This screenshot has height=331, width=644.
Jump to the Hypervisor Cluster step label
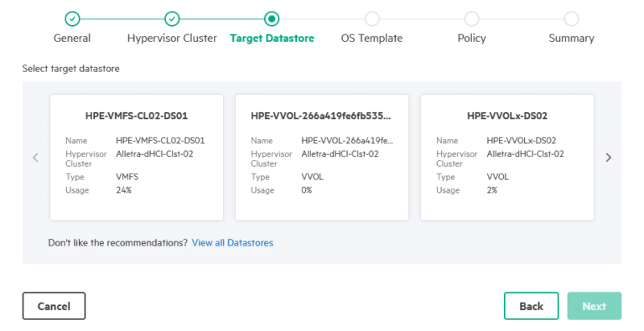pos(172,39)
